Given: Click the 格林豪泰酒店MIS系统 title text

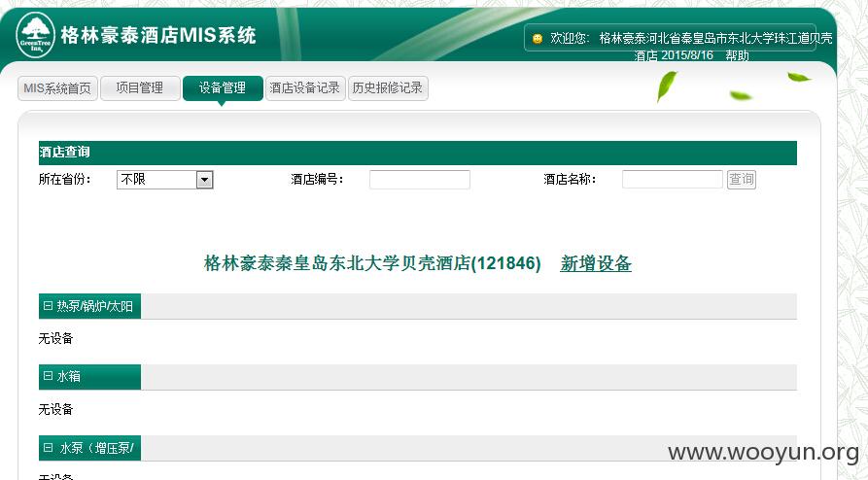Looking at the screenshot, I should point(158,35).
